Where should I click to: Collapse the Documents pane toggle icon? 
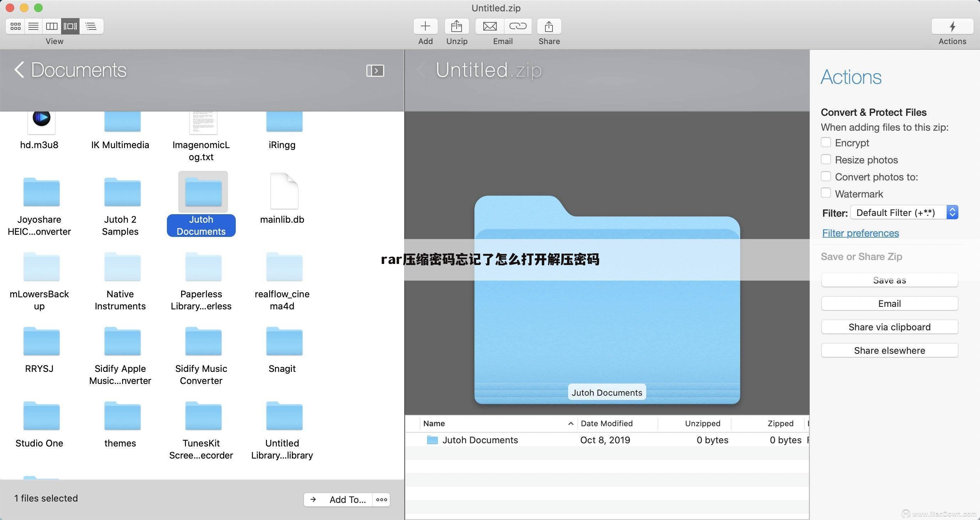[x=375, y=70]
